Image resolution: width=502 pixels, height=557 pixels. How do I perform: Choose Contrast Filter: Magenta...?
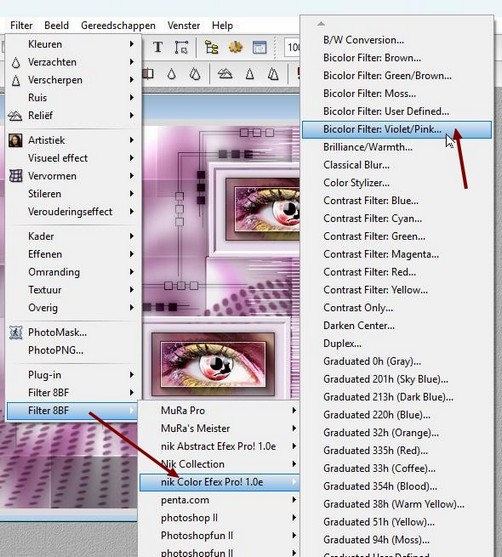[397, 254]
